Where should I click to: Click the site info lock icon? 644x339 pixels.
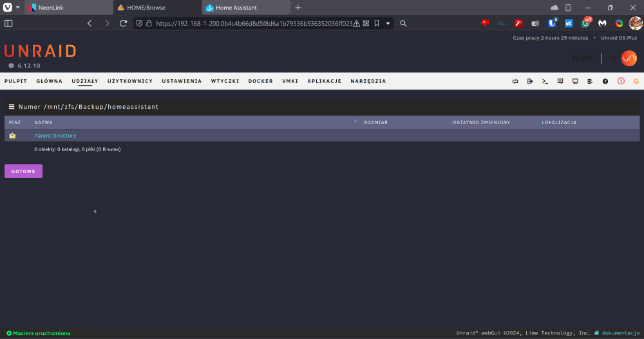(149, 23)
